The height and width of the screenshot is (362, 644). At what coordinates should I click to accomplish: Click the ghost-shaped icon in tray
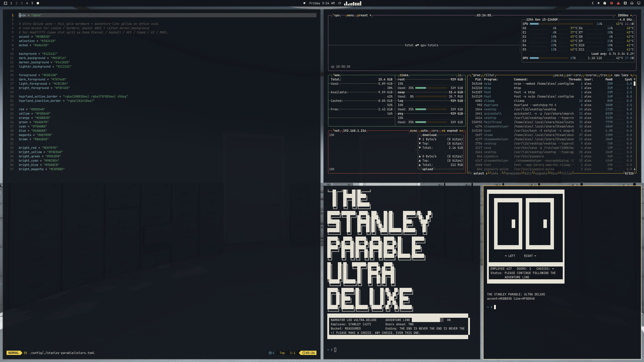pyautogui.click(x=605, y=3)
